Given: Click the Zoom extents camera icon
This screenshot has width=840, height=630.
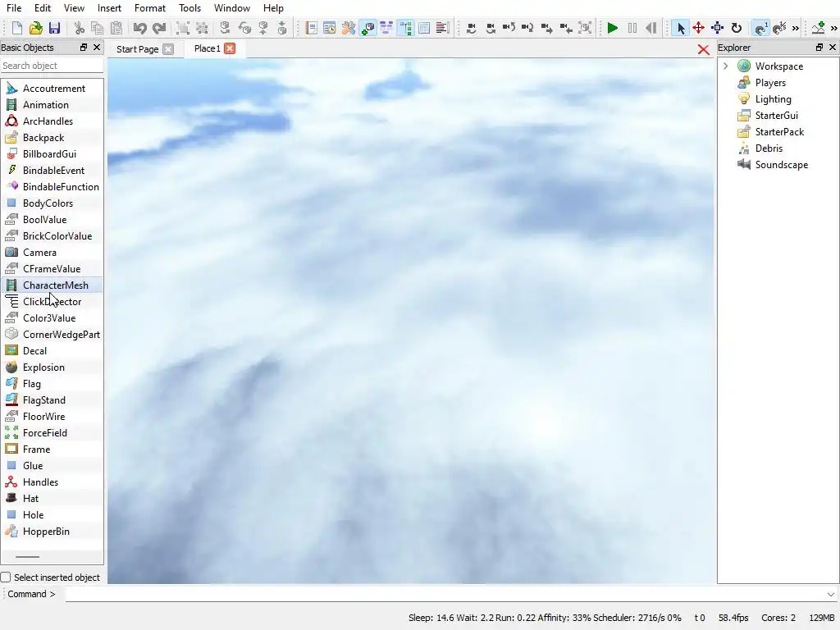Looking at the screenshot, I should (x=585, y=28).
